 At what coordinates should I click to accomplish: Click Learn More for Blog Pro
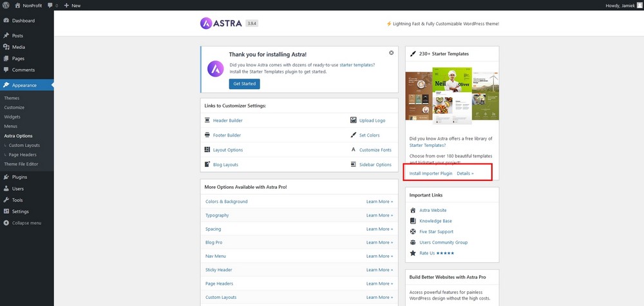[379, 243]
